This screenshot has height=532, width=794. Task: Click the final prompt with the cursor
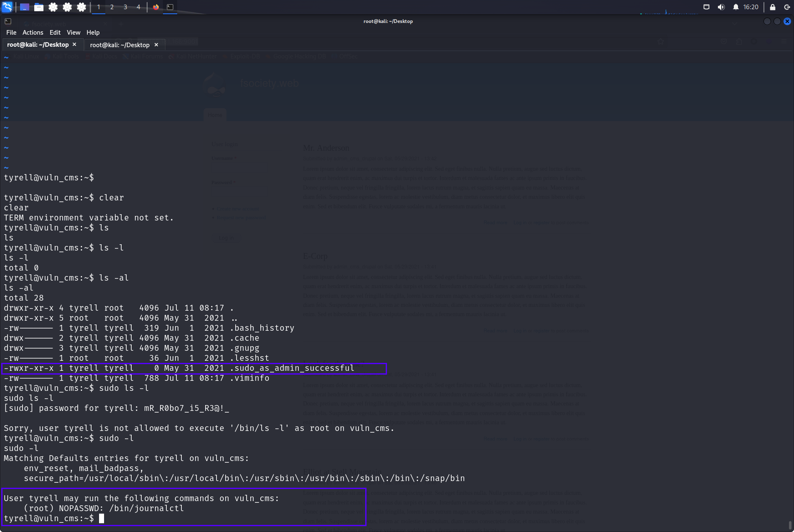coord(54,519)
